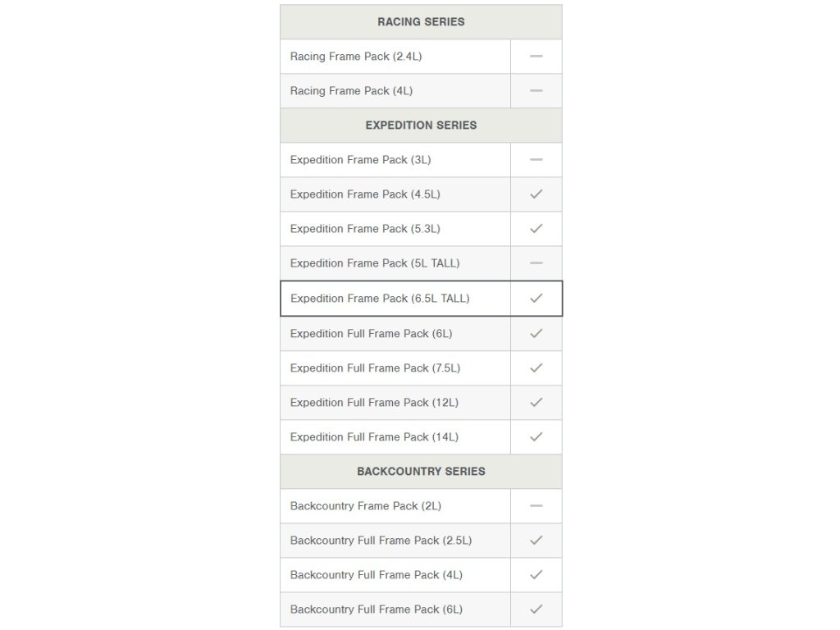Click checkmark beside Expedition Frame Pack (4.5L)

click(x=536, y=194)
